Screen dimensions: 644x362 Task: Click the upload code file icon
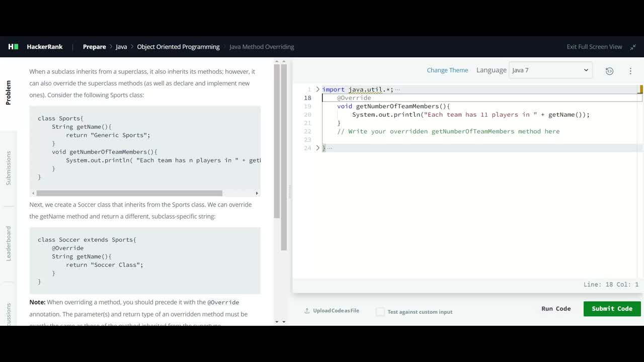point(307,311)
